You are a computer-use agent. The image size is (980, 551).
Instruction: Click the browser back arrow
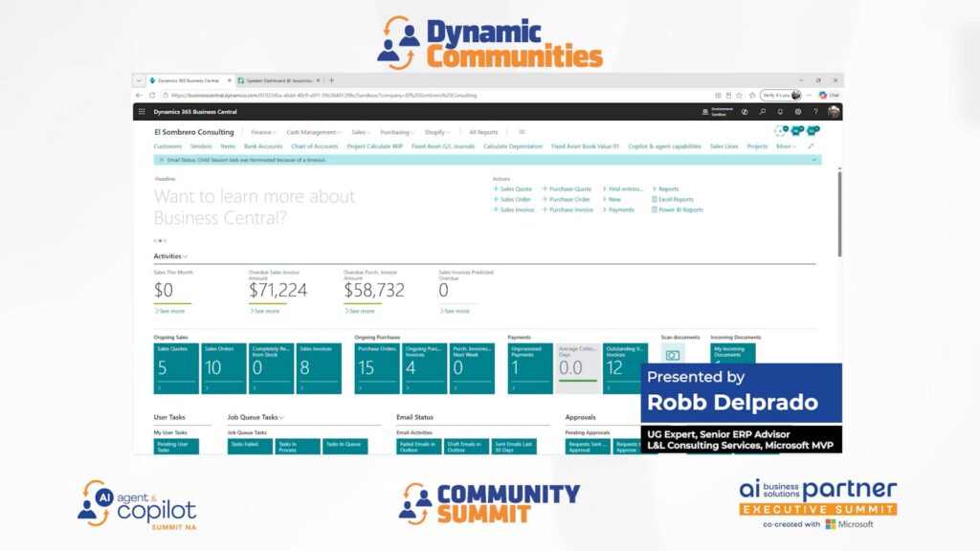139,96
